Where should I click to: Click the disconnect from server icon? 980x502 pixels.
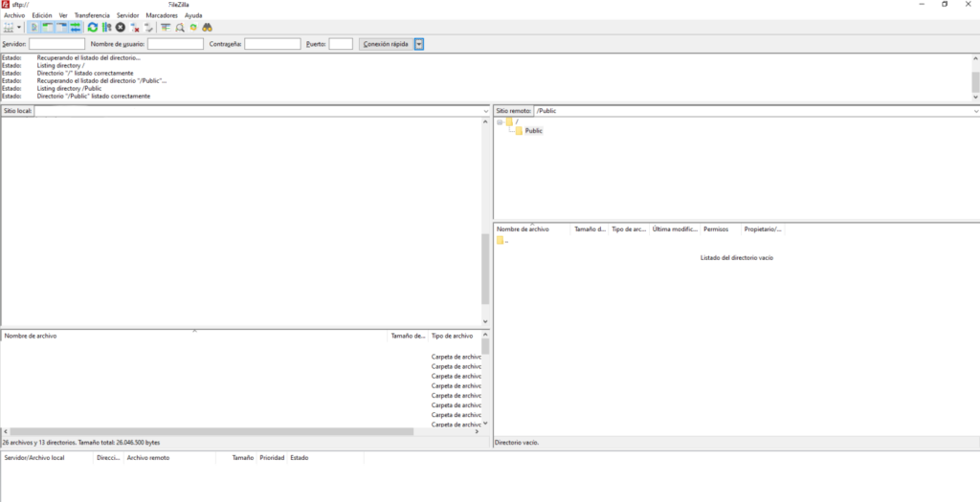click(135, 28)
